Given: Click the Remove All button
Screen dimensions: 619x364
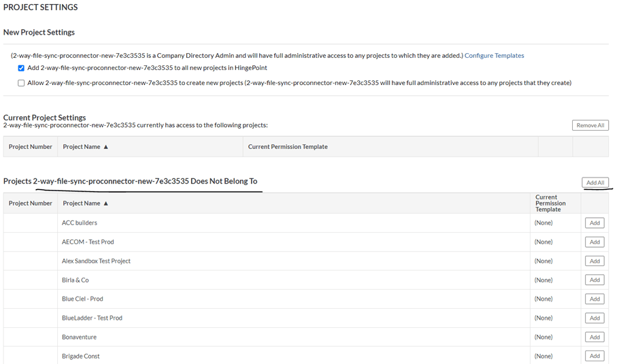Looking at the screenshot, I should [x=590, y=125].
